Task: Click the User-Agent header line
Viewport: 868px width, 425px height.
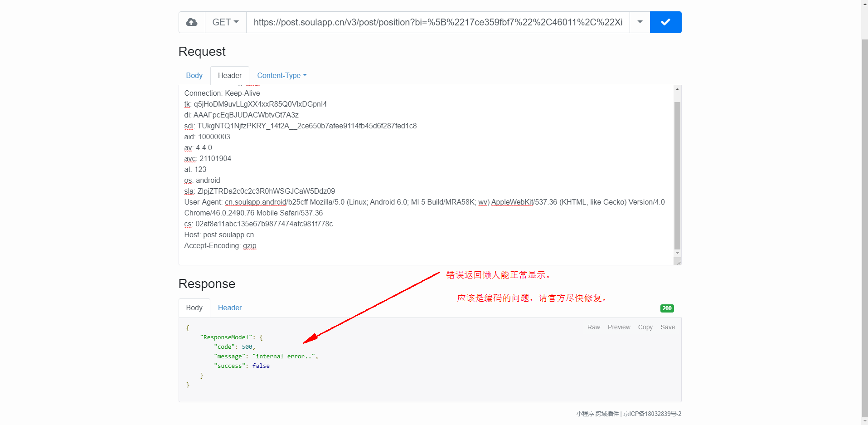Action: tap(424, 208)
